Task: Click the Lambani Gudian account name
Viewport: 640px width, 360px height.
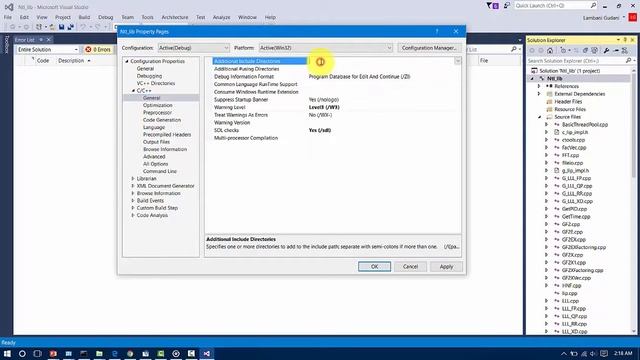Action: (x=601, y=18)
